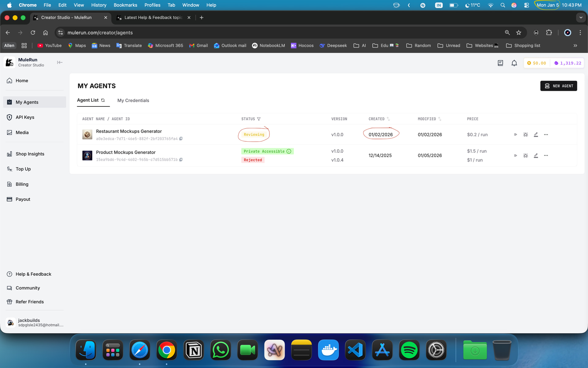Image resolution: width=588 pixels, height=368 pixels.
Task: Show info for Private Accessible status
Action: (289, 151)
